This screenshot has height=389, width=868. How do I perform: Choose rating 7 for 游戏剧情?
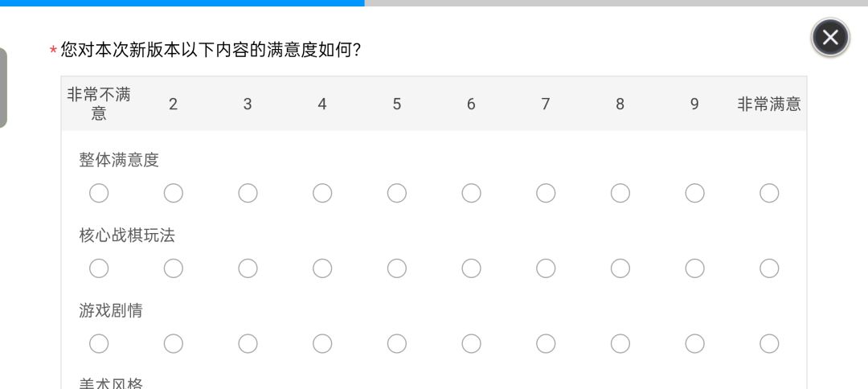coord(546,344)
